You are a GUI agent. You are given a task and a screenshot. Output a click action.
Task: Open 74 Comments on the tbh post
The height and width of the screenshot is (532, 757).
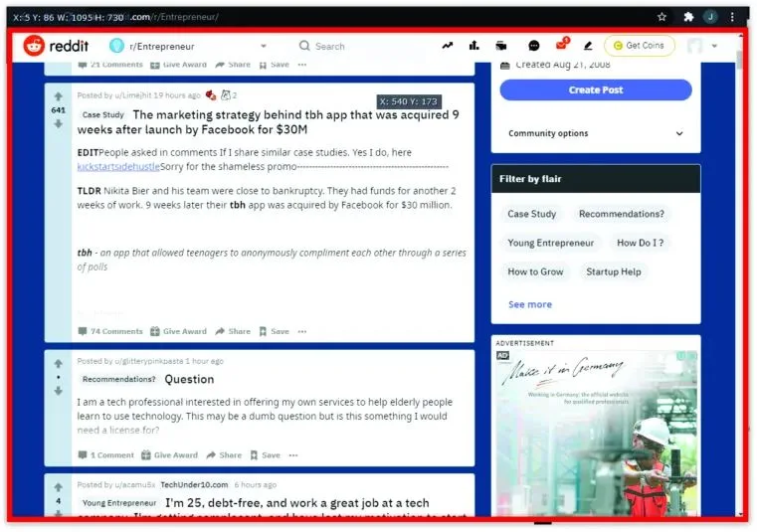[110, 331]
